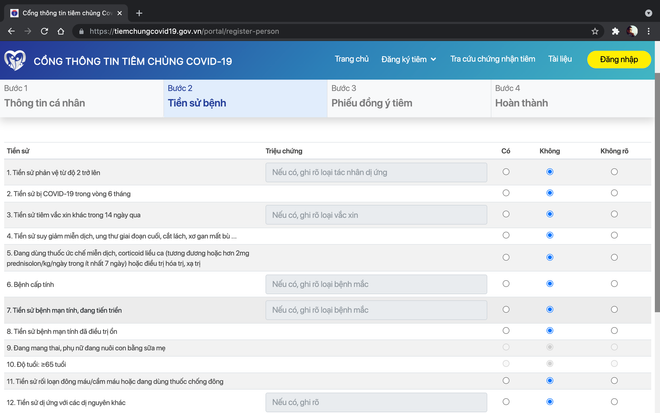The width and height of the screenshot is (660, 413).
Task: Choose 'Có' for acute illness row 6
Action: 506,284
